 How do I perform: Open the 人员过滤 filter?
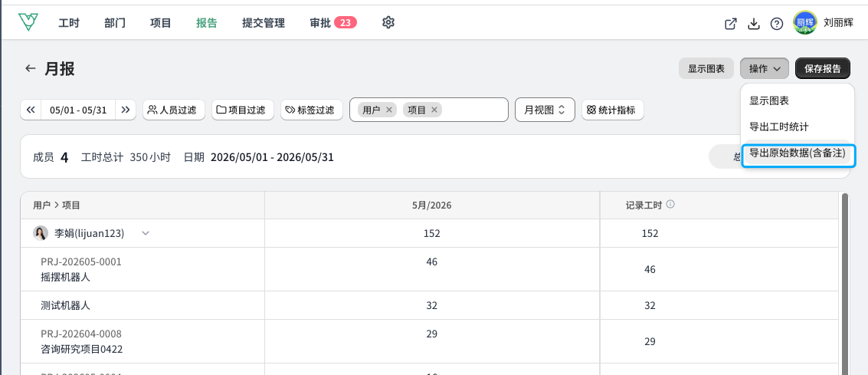click(174, 110)
